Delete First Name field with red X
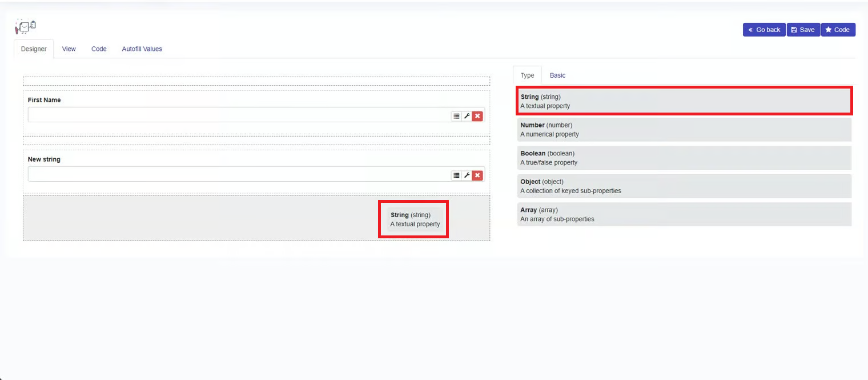 [477, 116]
